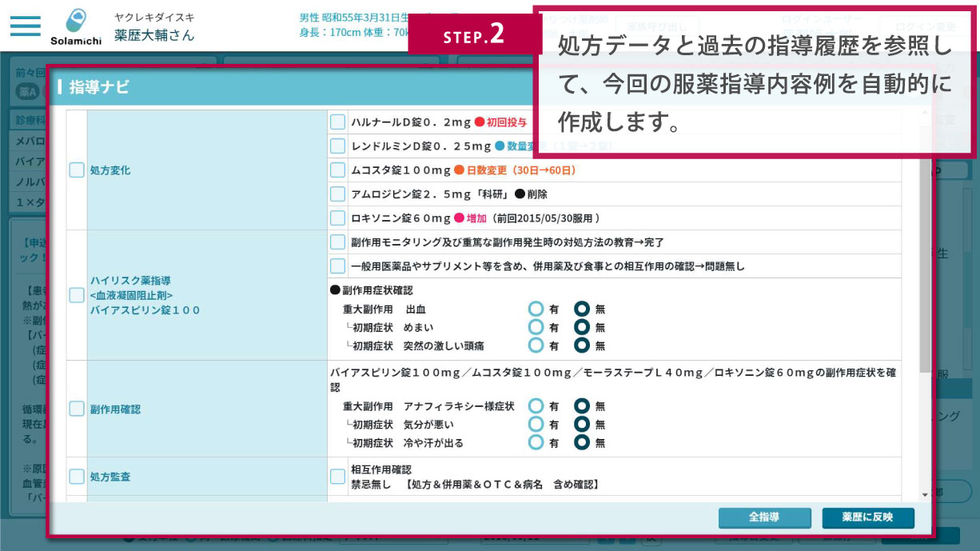980x551 pixels.
Task: Check the 処方変化 category checkbox
Action: (x=77, y=170)
